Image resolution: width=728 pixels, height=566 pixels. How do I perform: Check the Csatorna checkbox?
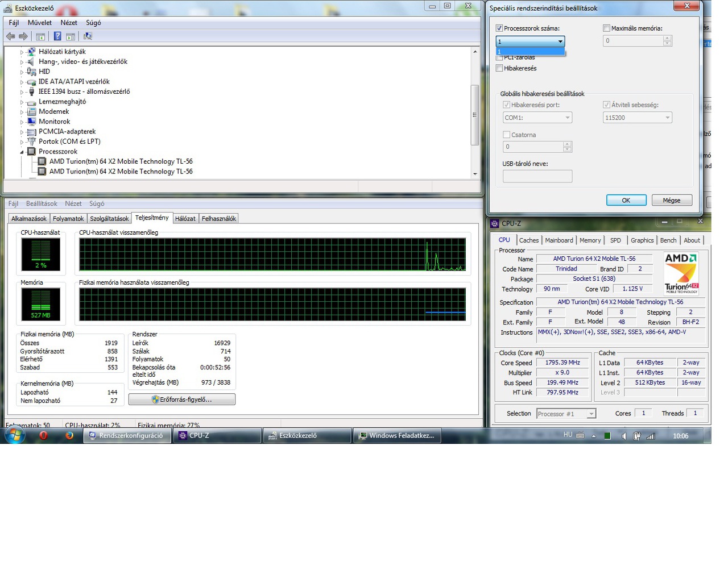[506, 135]
